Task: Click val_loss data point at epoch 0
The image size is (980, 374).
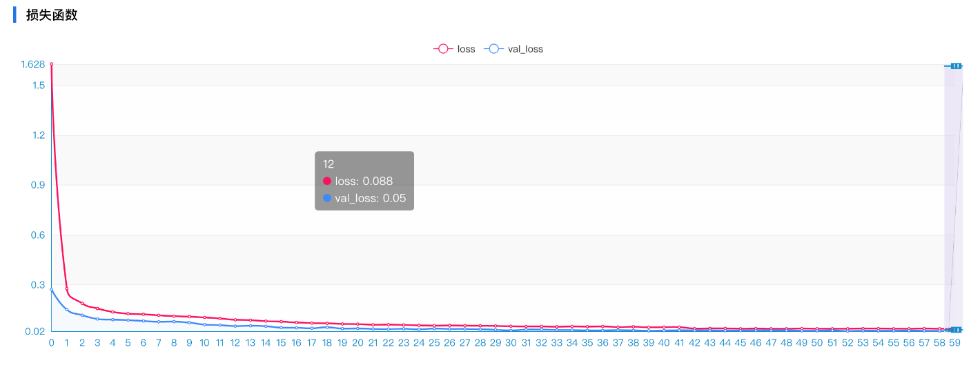Action: 51,289
